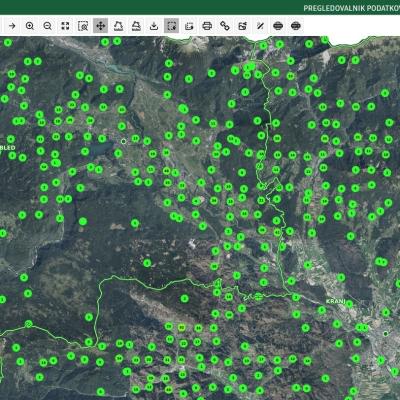Zoom in with the magnifier plus tool
Screen dimensions: 400x400
(x=30, y=26)
